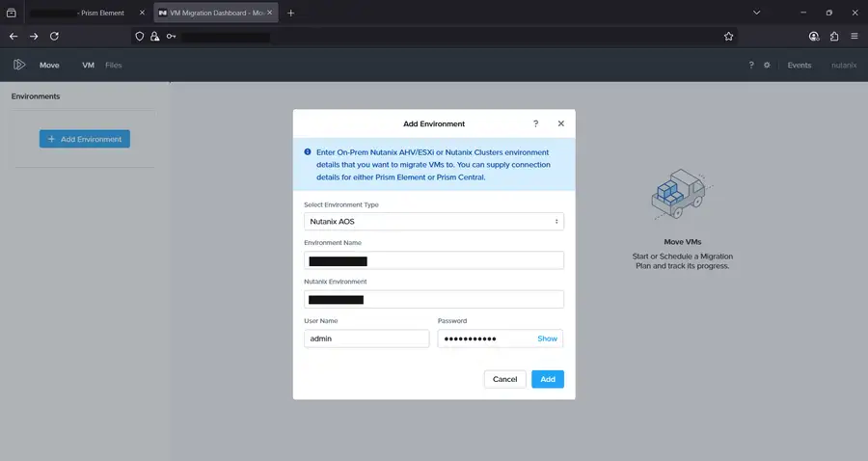The image size is (868, 461).
Task: Close the Add Environment dialog
Action: tap(560, 123)
